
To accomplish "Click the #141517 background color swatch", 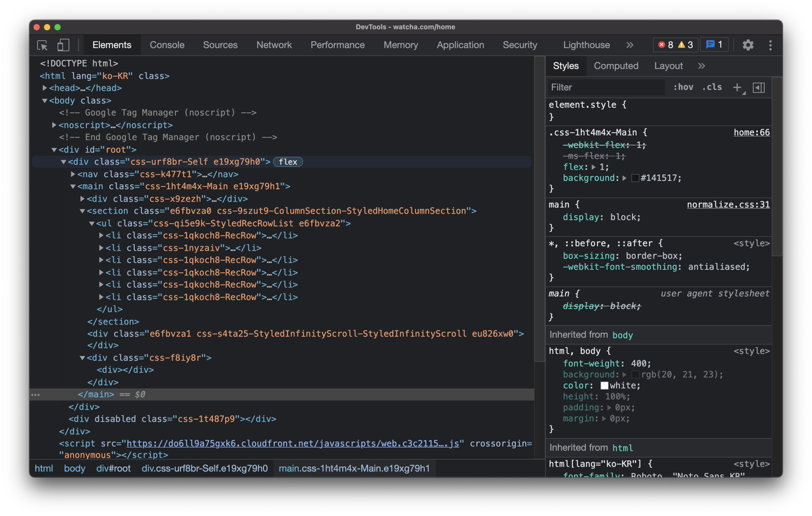I will pos(635,178).
